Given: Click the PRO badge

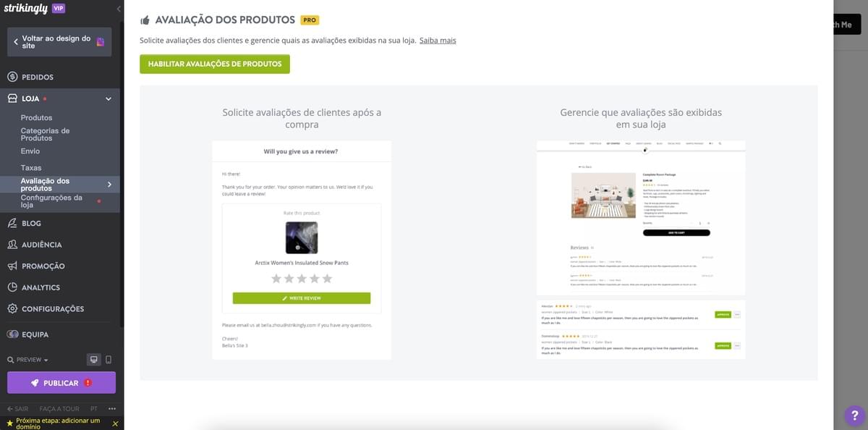Looking at the screenshot, I should click(x=310, y=20).
